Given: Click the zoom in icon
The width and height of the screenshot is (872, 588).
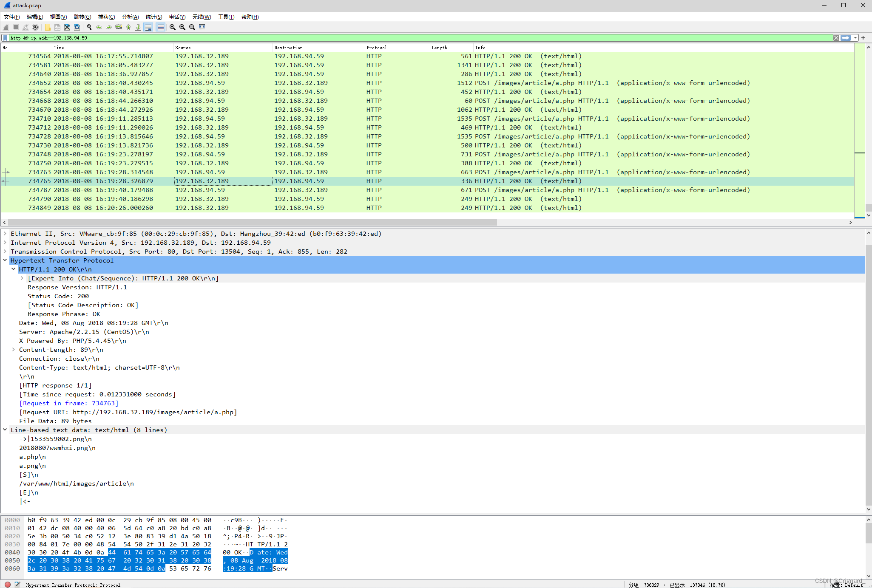Looking at the screenshot, I should click(x=173, y=27).
